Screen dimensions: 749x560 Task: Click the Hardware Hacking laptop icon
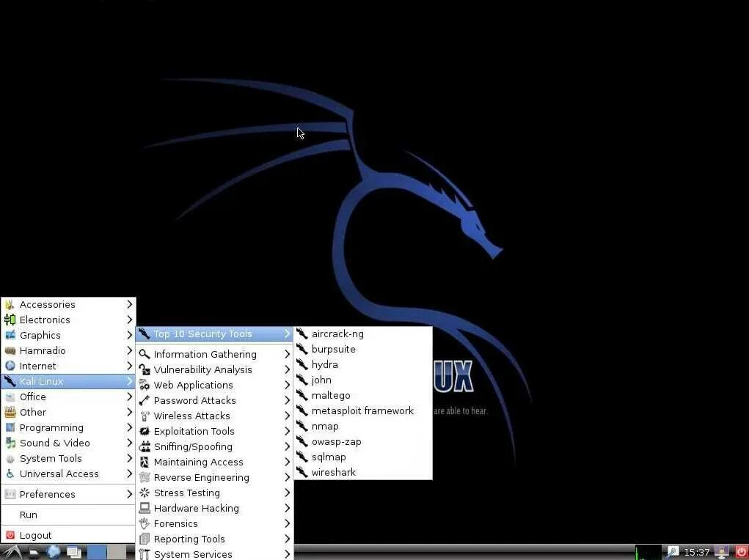pos(145,508)
